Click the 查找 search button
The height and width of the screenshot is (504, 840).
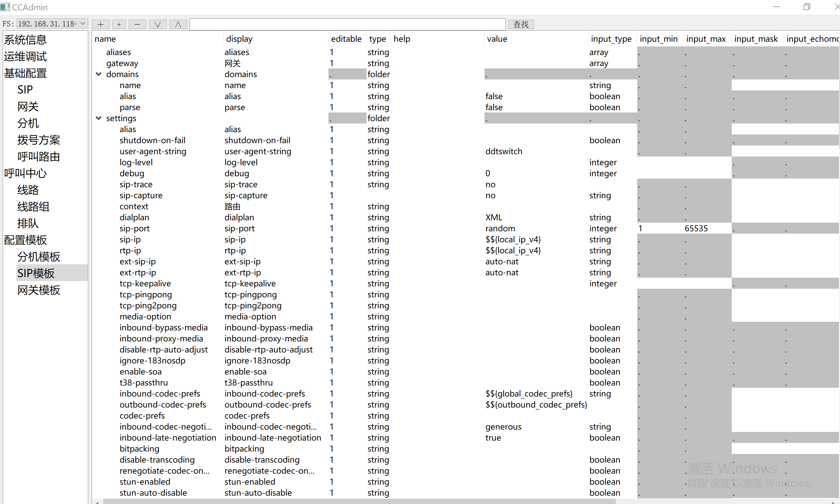(521, 24)
